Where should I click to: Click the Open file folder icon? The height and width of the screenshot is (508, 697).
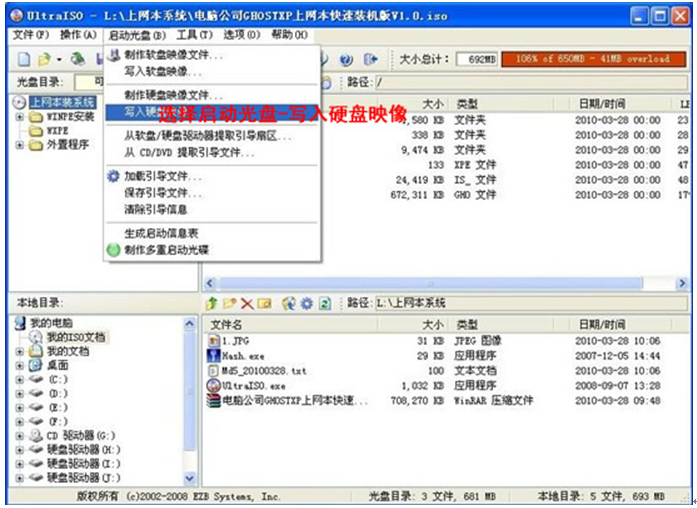point(44,59)
